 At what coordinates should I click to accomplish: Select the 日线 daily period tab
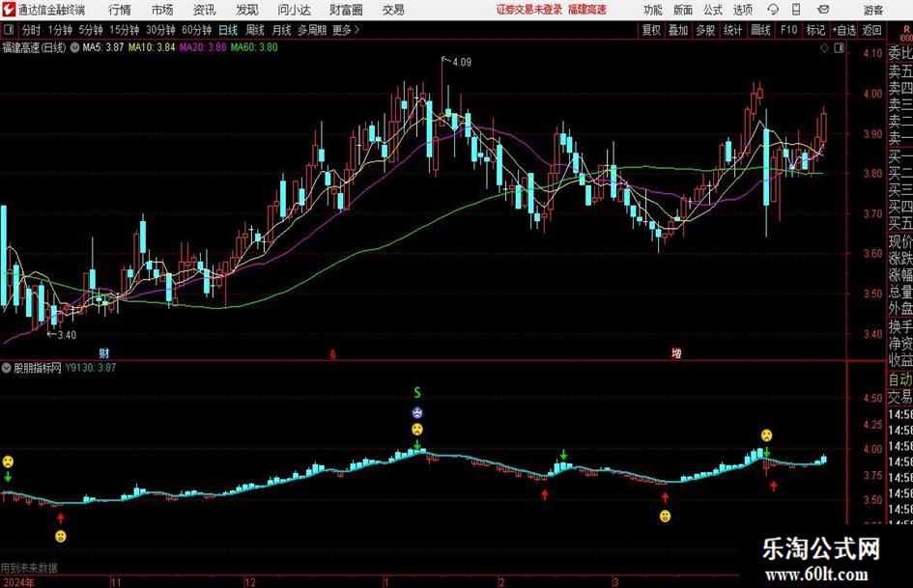point(228,30)
